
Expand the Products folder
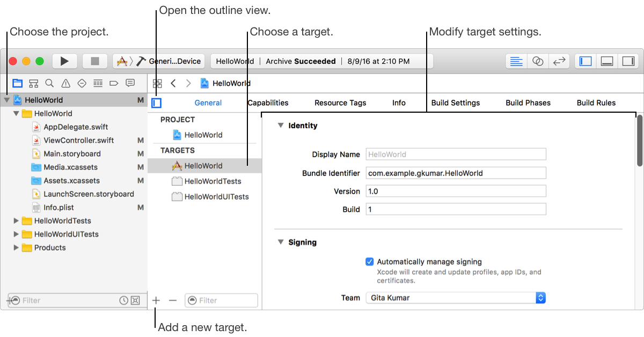(16, 247)
